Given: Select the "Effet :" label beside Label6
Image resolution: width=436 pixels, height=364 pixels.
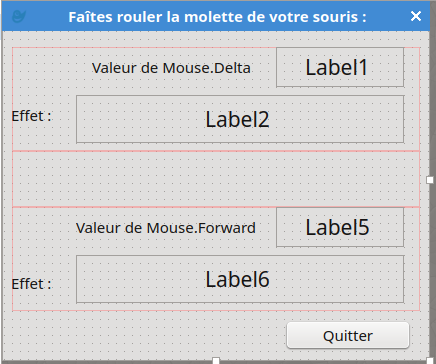Looking at the screenshot, I should (x=31, y=284).
